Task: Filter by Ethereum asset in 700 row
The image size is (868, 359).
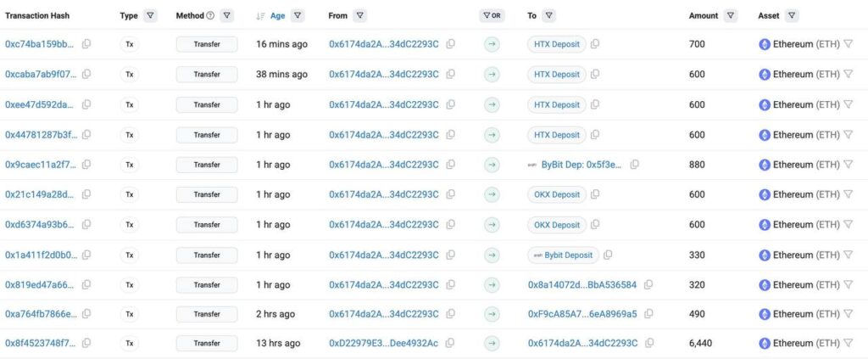Action: pos(848,44)
